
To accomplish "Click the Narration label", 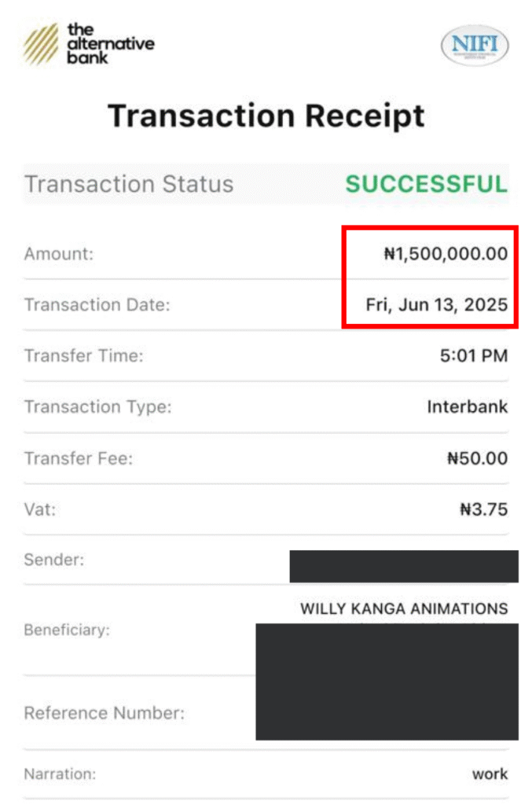I will point(60,774).
